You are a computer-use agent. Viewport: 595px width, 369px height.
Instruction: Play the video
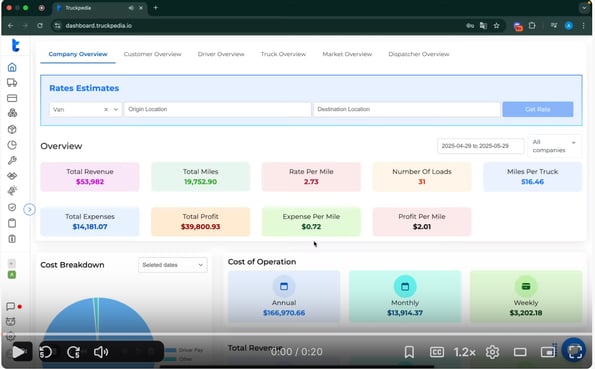tap(18, 352)
